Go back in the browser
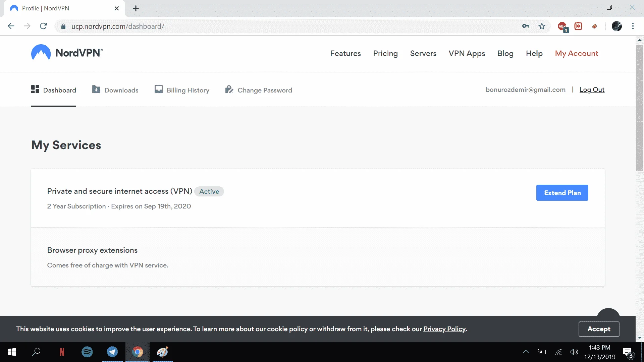This screenshot has width=644, height=362. pos(11,26)
